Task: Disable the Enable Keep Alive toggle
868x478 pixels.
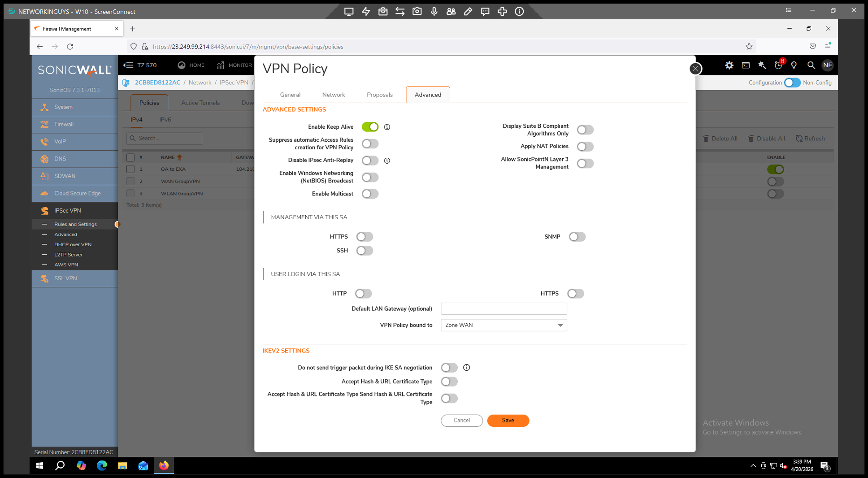Action: coord(370,127)
